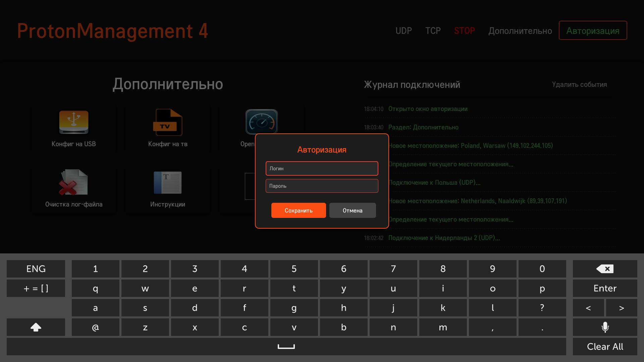Open the Инструкции document icon
The height and width of the screenshot is (362, 644).
pos(168,183)
